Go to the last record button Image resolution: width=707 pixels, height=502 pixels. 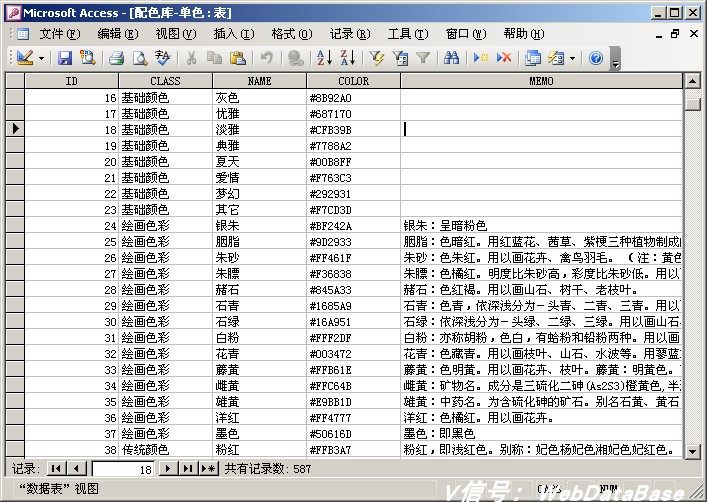[188, 469]
